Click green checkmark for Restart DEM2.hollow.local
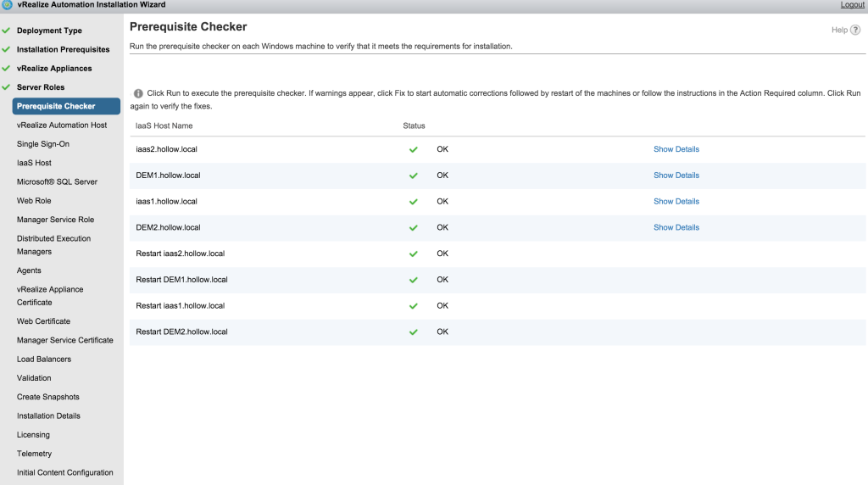 tap(414, 332)
